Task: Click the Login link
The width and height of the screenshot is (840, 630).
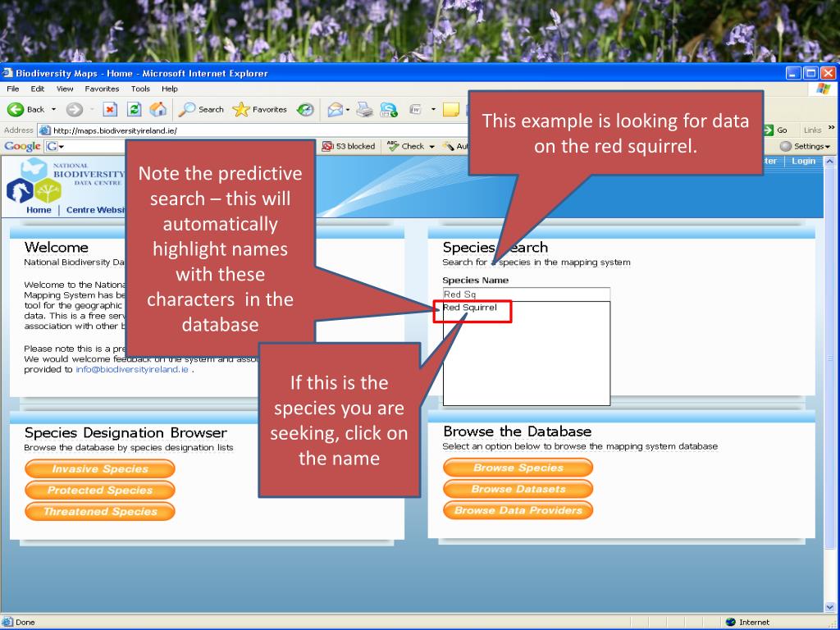Action: pyautogui.click(x=803, y=162)
